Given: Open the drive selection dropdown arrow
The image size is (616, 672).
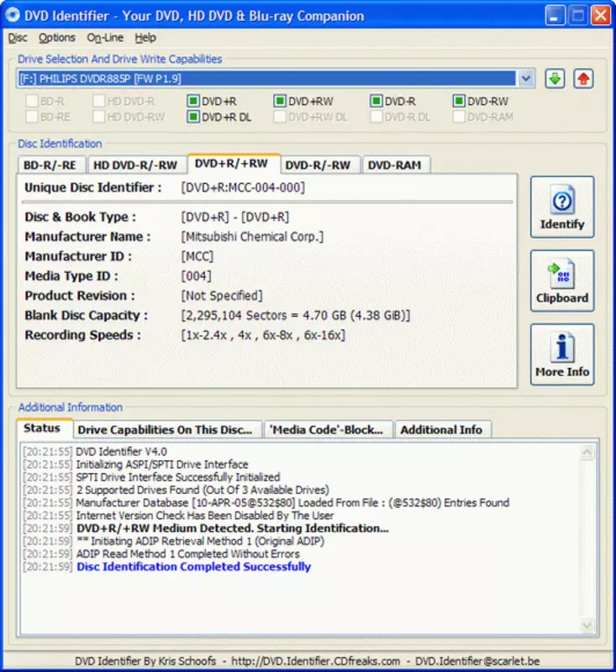Looking at the screenshot, I should click(525, 79).
